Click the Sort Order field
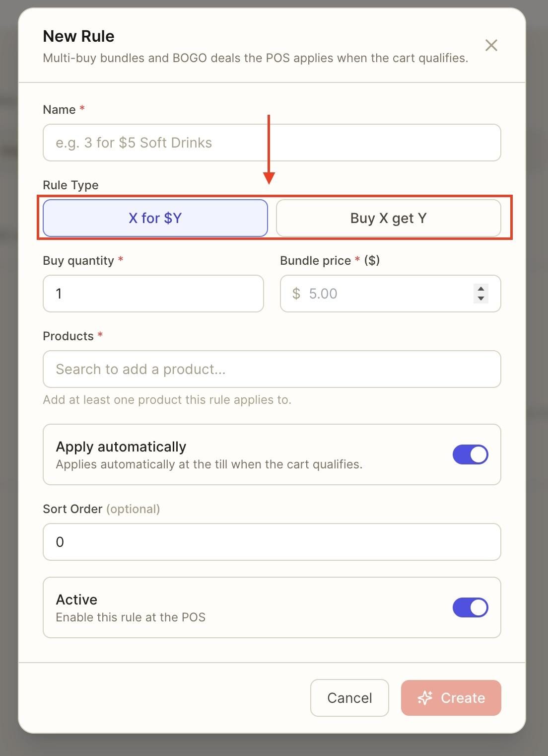548x756 pixels. pos(272,542)
